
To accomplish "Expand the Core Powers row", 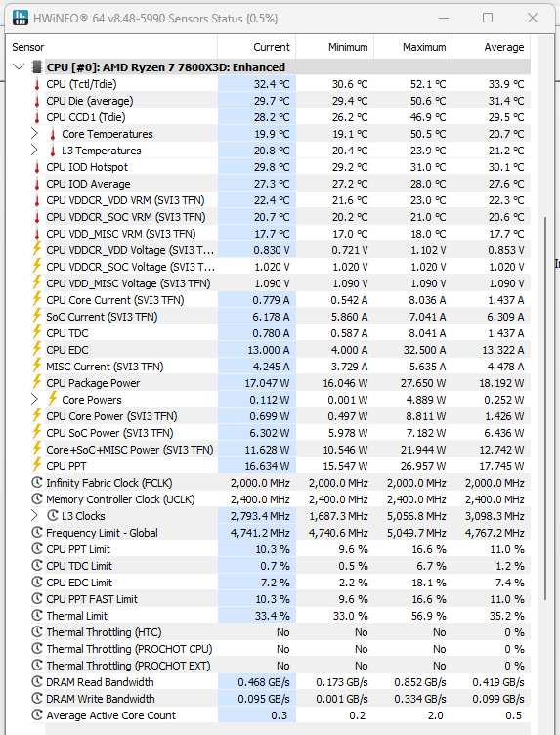I will click(34, 400).
